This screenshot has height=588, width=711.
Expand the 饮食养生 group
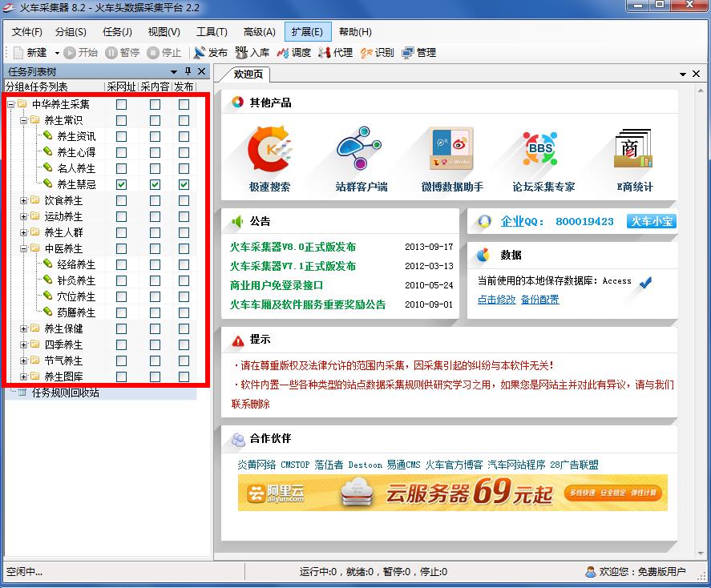23,201
